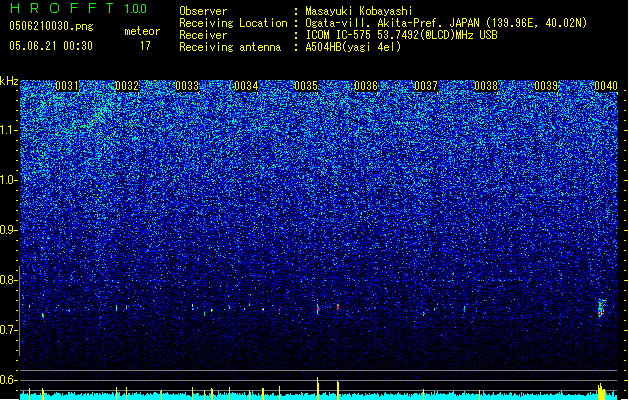Click the strong meteor echo near 0040
Image resolution: width=629 pixels, height=400 pixels.
[601, 308]
